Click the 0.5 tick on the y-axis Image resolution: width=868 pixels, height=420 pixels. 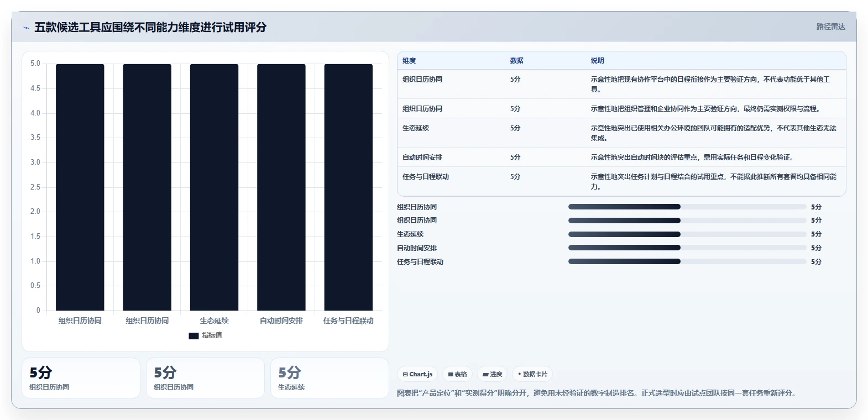(35, 286)
